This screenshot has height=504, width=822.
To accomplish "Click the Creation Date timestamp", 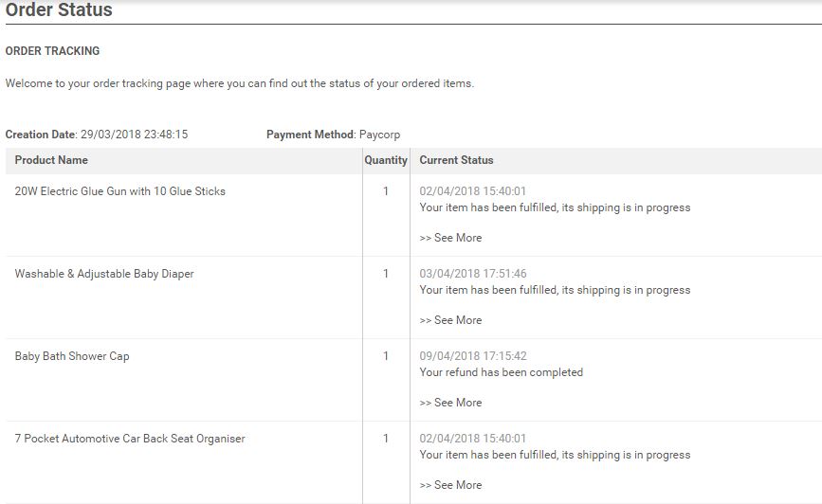I will click(135, 135).
